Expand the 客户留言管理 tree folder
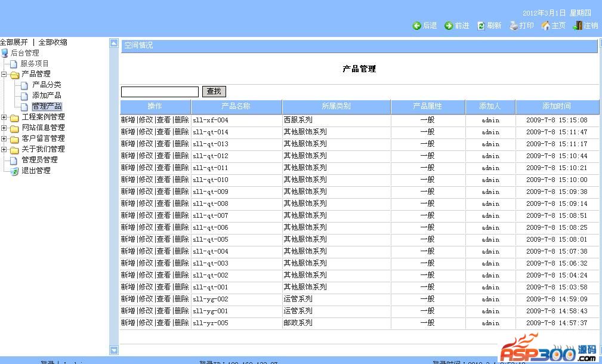Screen dimensions: 602x364 (x=4, y=138)
